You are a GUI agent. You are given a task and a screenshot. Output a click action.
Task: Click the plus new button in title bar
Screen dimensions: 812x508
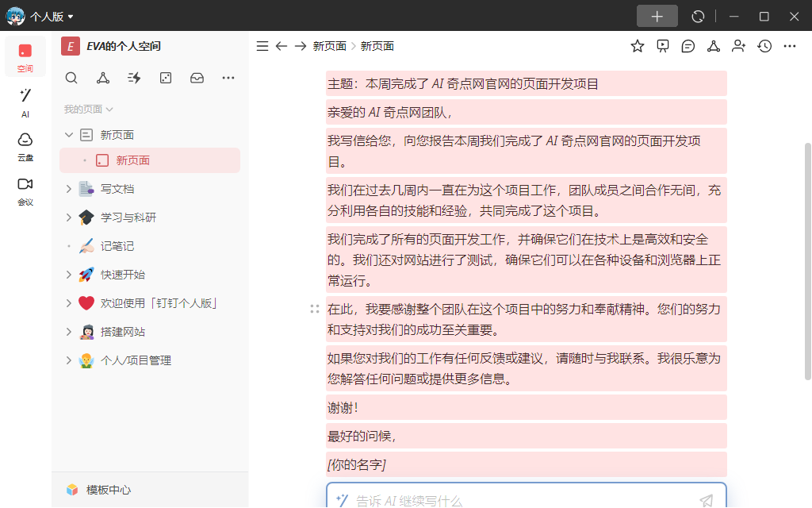click(657, 16)
